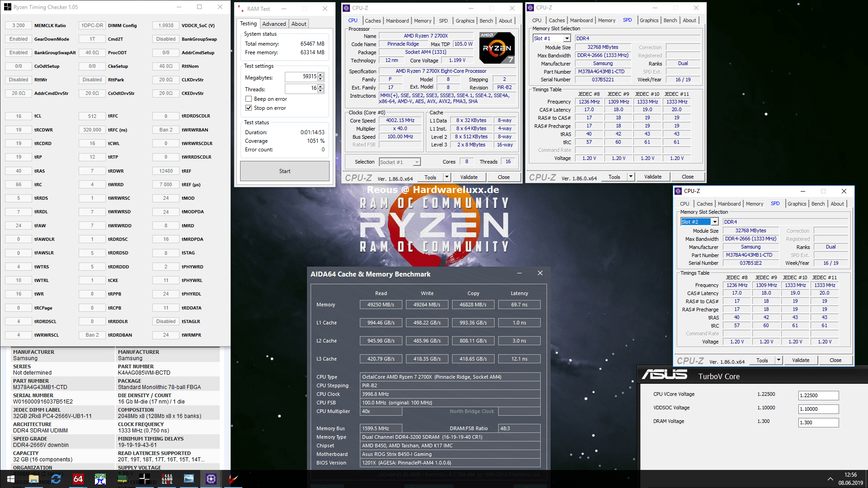Open Memory tab in CPU-Z Slot #1 window
The image size is (868, 488).
pos(607,20)
